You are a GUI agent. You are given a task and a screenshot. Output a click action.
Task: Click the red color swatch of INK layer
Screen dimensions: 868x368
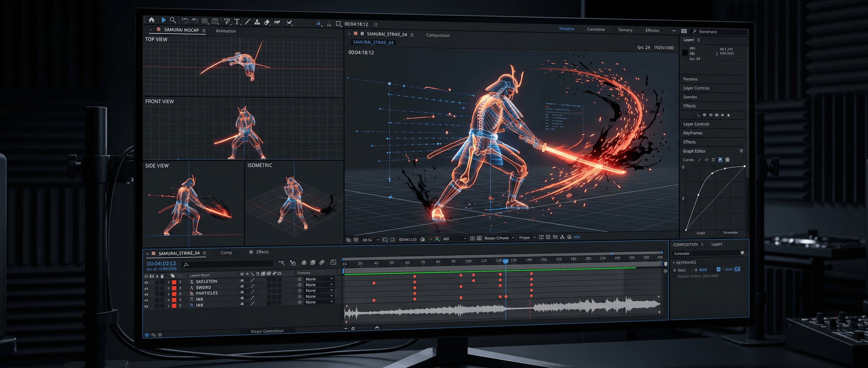(174, 300)
